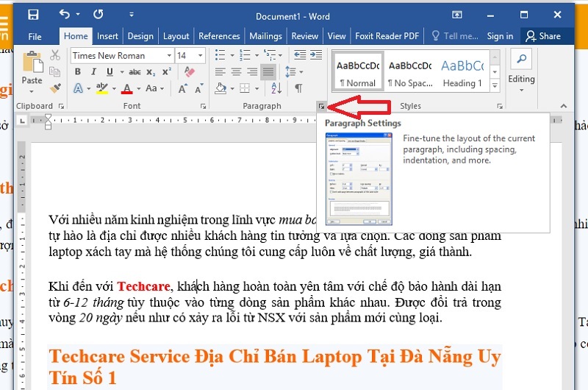Open the undo history dropdown arrow
Screen dimensions: 588x390
(78, 14)
